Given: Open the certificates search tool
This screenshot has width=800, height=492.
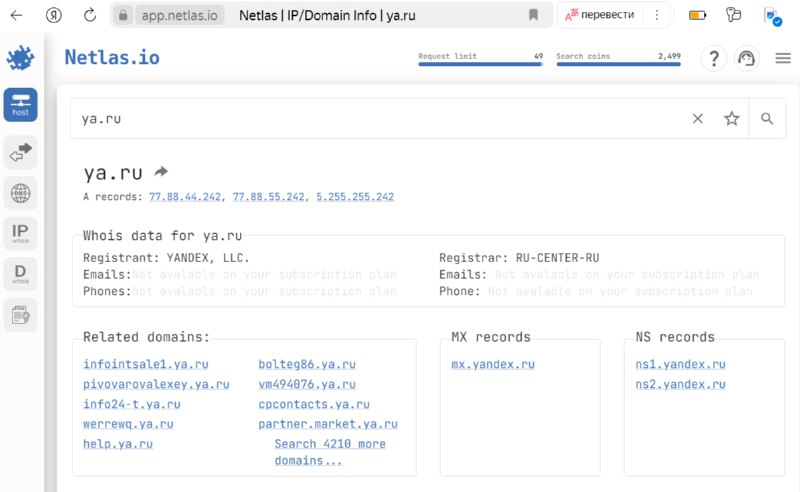Looking at the screenshot, I should [20, 315].
